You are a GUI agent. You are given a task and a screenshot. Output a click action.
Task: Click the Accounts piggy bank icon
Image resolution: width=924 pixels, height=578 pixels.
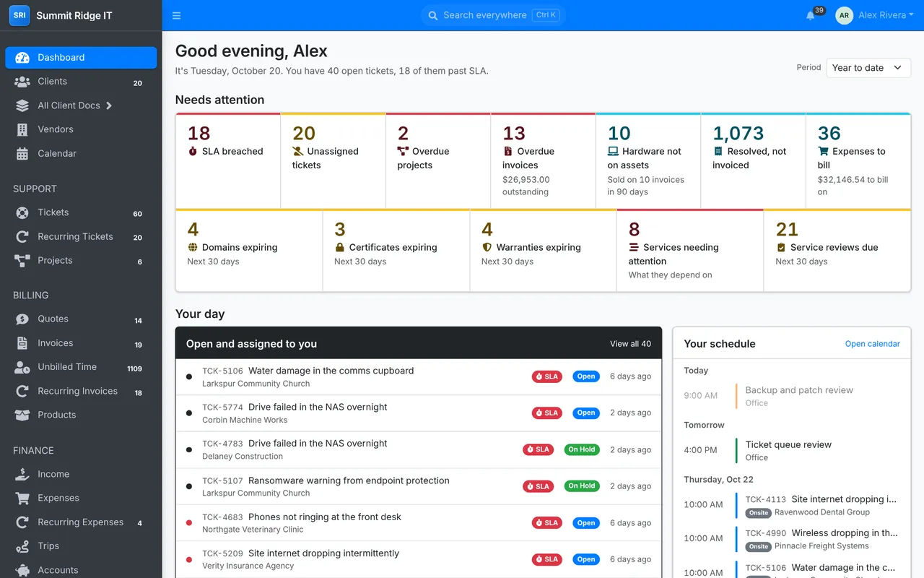(x=22, y=570)
